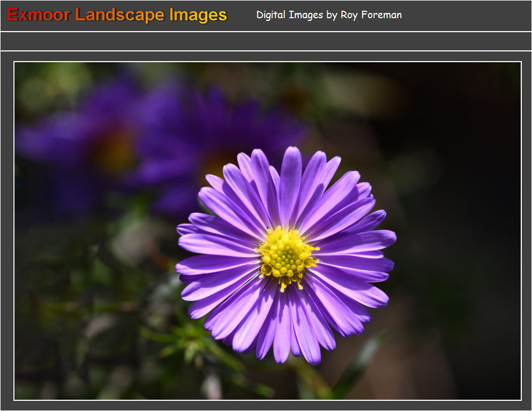Click the word Exmoor in the heading
532x411 pixels.
point(39,15)
